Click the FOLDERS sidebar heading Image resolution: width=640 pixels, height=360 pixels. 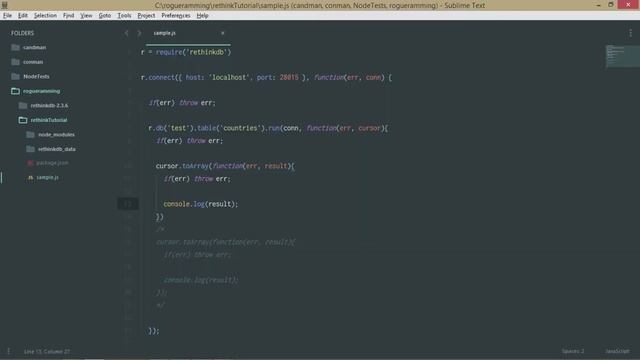tap(22, 33)
